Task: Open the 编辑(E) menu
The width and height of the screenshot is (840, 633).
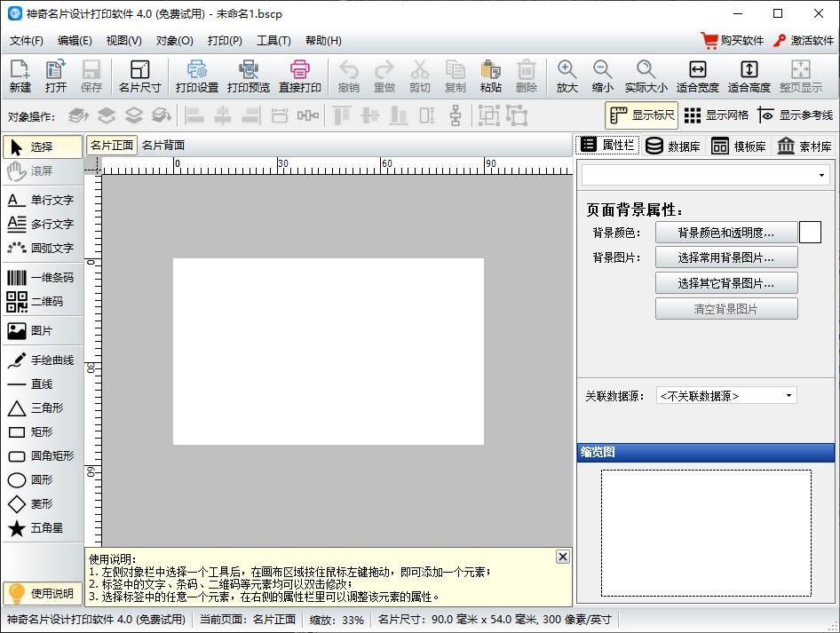Action: coord(75,41)
